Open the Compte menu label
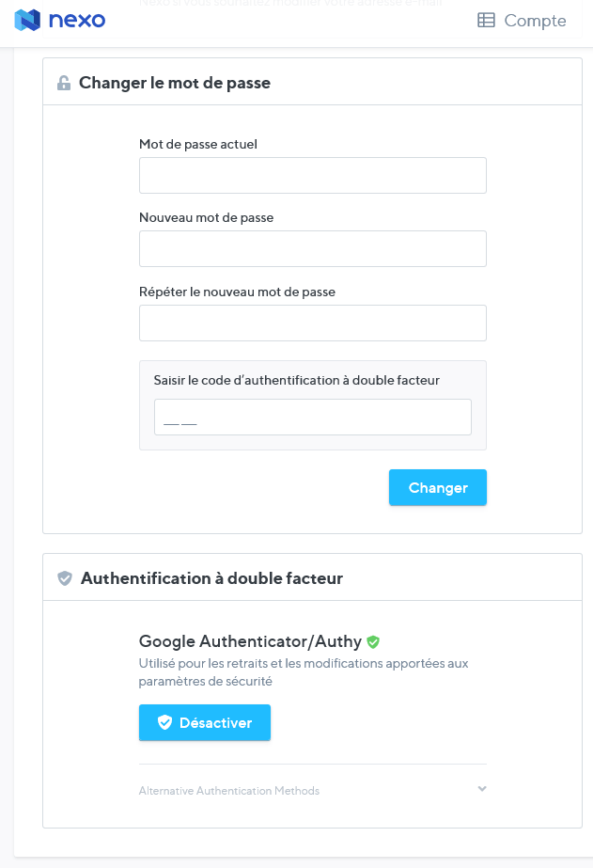593x868 pixels. (535, 20)
